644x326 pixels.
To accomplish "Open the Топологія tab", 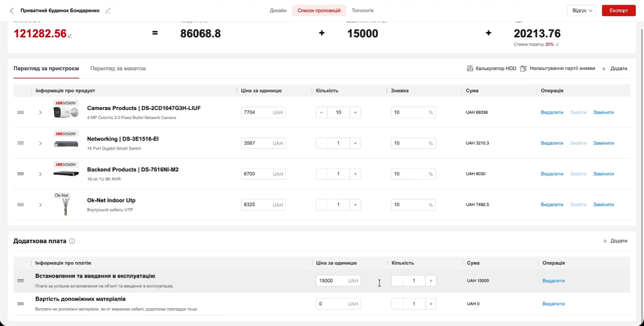I will point(362,11).
